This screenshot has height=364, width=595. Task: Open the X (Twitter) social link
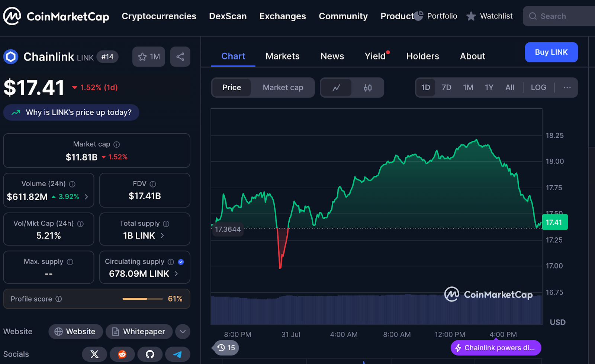click(x=94, y=354)
